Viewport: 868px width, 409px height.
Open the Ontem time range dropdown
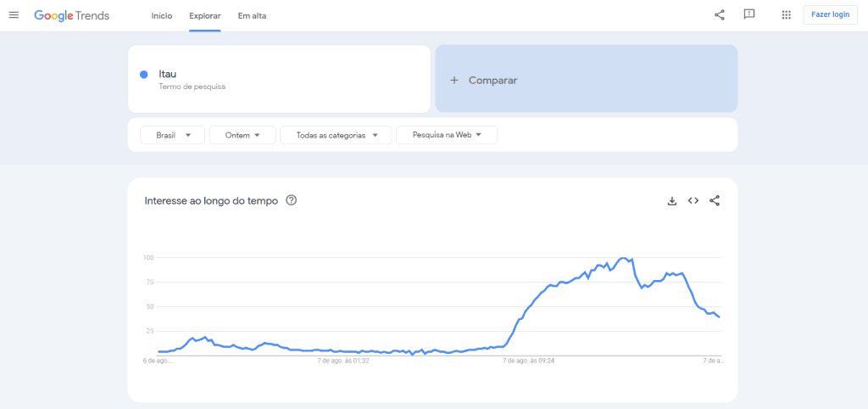(242, 135)
